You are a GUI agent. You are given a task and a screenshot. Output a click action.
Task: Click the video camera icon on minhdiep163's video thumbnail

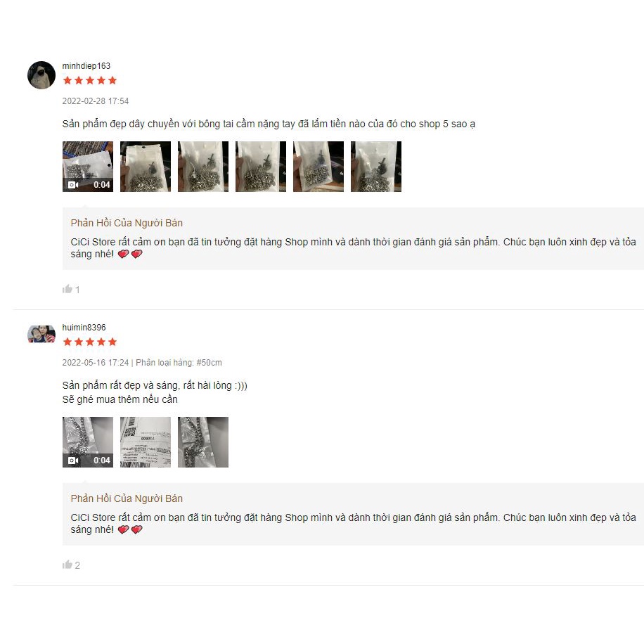coord(73,185)
